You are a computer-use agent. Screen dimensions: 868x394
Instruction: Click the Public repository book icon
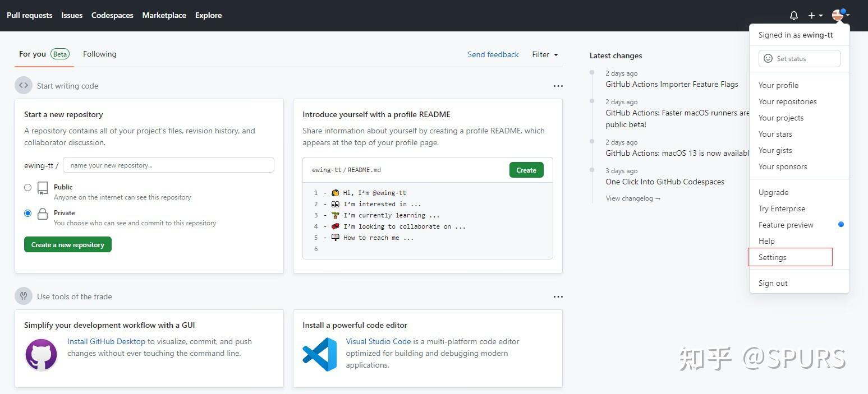click(43, 188)
